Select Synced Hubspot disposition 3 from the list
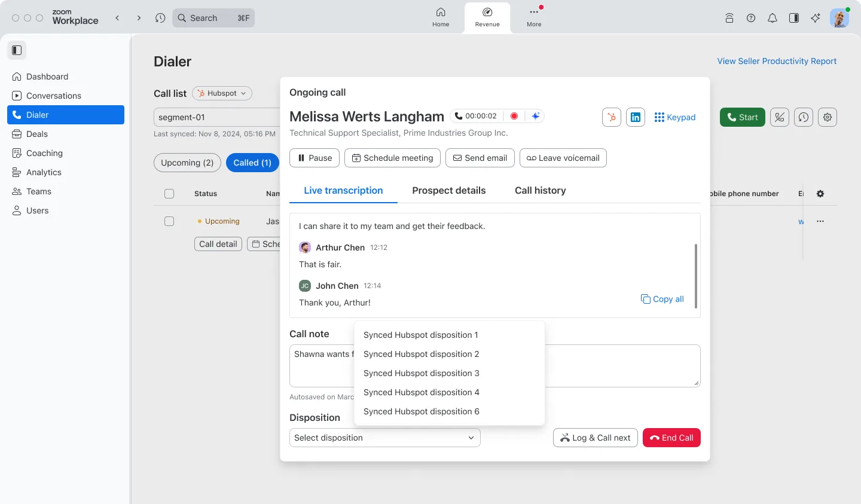This screenshot has height=504, width=861. (421, 373)
